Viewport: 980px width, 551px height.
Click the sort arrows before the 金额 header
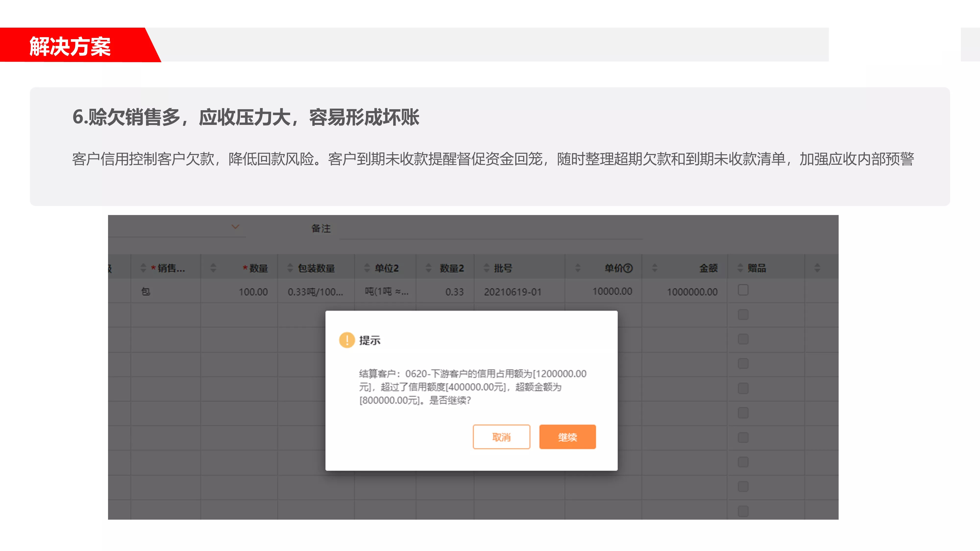(655, 268)
